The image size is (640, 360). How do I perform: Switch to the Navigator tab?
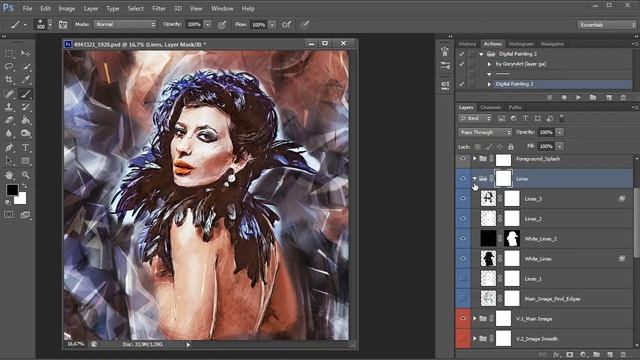point(552,44)
